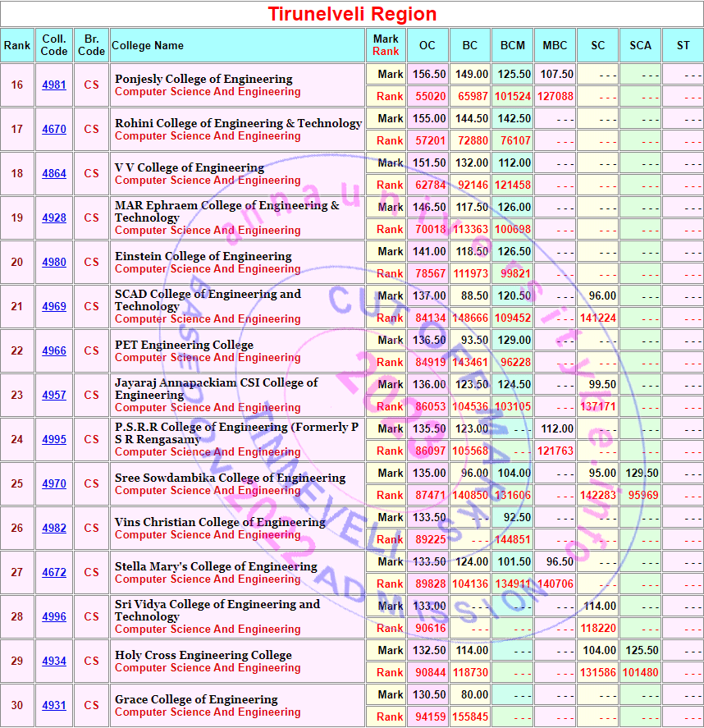This screenshot has height=728, width=704.
Task: Click the 4931 Grace College code link
Action: pyautogui.click(x=54, y=706)
